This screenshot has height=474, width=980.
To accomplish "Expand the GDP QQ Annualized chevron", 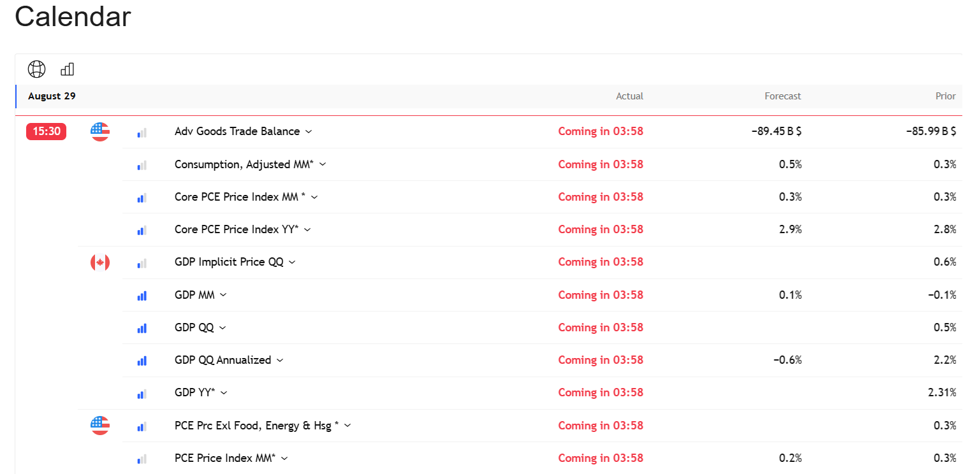I will coord(280,360).
